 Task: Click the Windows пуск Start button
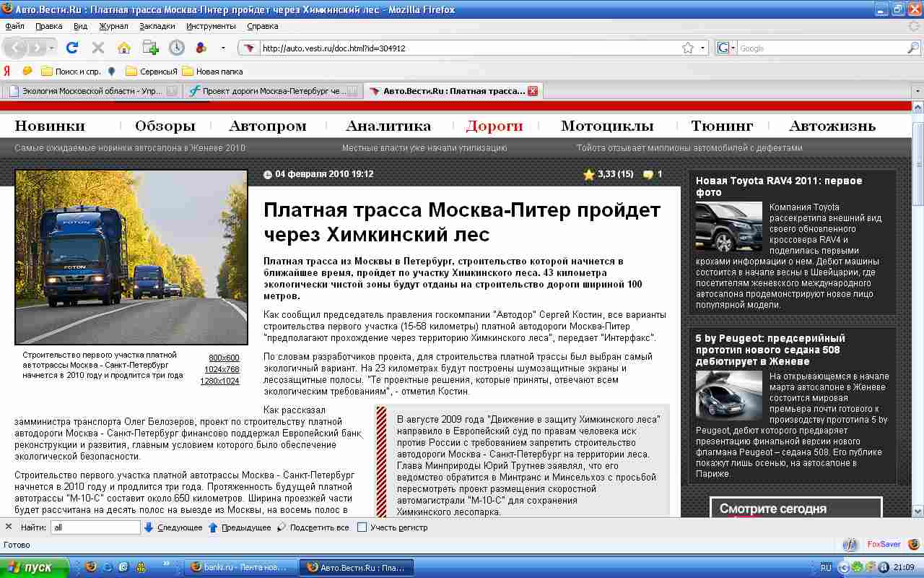35,567
